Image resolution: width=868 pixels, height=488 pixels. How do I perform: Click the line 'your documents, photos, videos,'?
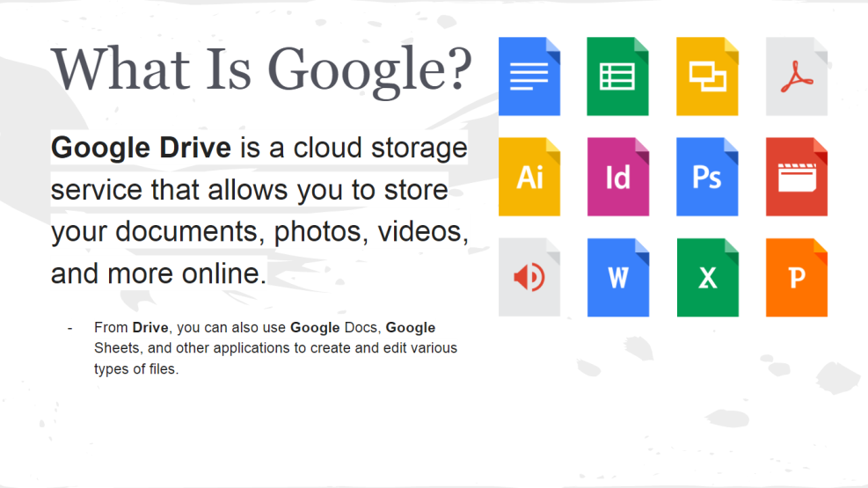click(x=259, y=232)
